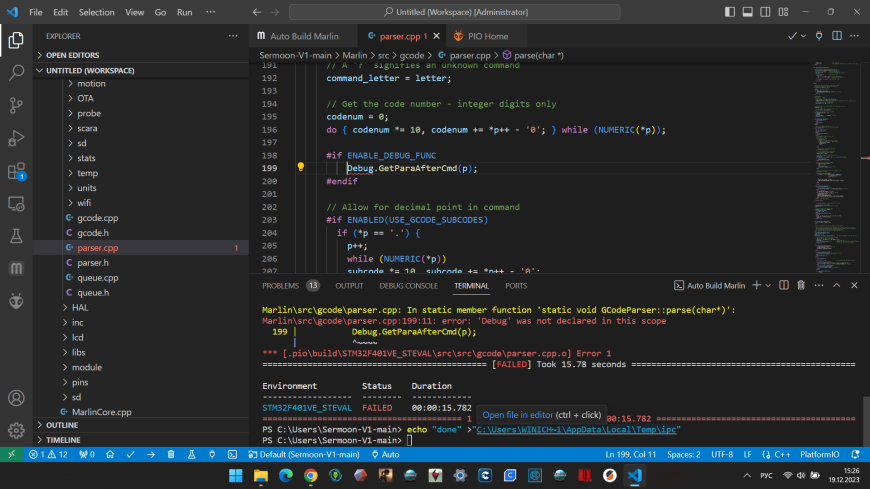Split the terminal panel
870x489 pixels.
pos(783,285)
